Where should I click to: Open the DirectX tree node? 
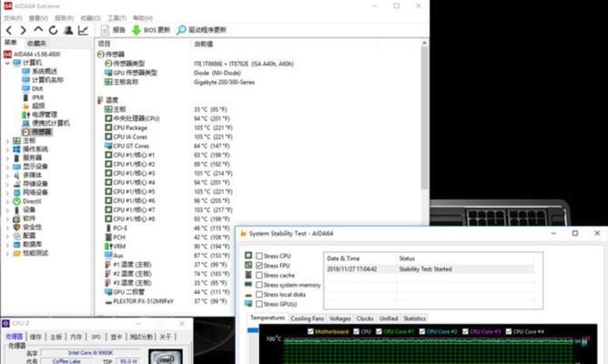(32, 201)
